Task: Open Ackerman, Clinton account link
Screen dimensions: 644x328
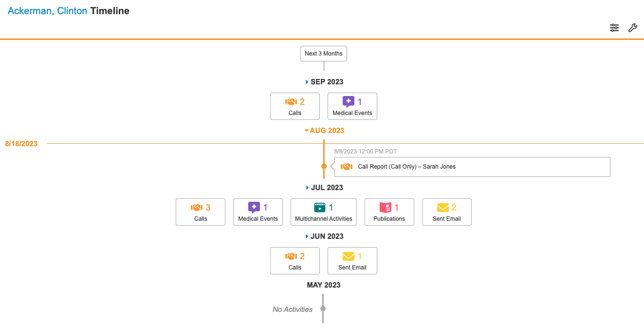Action: coord(47,11)
